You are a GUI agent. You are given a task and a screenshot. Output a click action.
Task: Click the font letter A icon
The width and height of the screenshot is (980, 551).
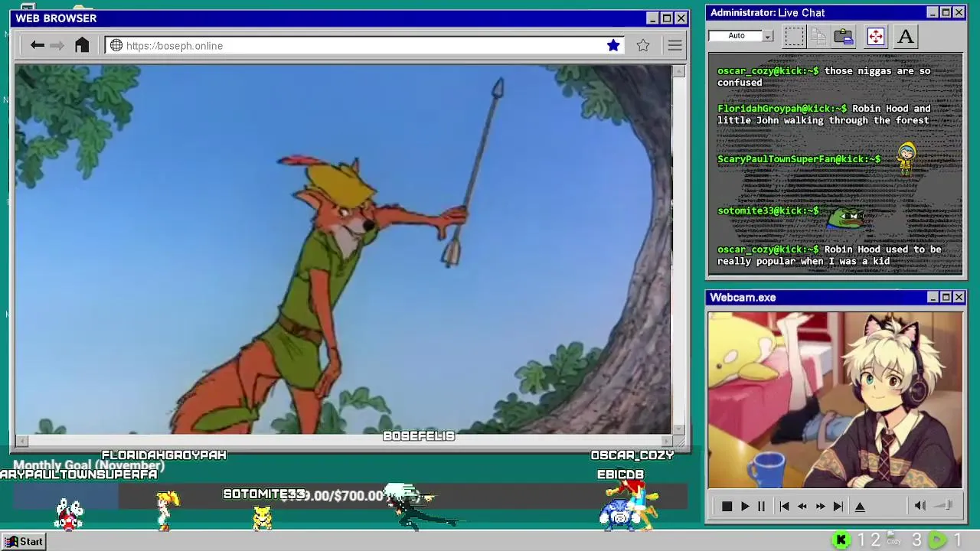[906, 36]
